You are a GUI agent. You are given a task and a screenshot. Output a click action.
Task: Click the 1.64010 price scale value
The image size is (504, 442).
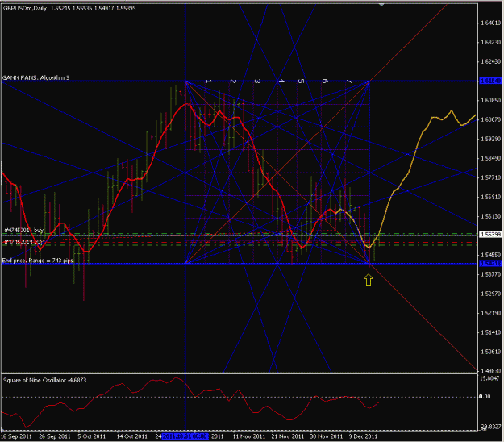[x=490, y=23]
